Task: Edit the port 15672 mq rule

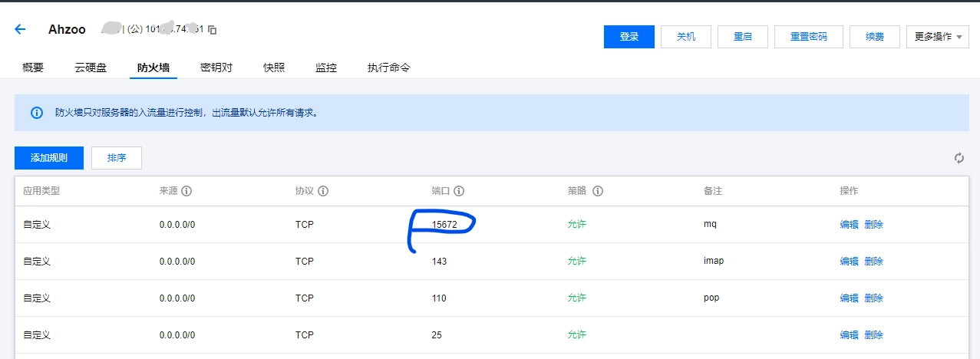Action: [849, 225]
